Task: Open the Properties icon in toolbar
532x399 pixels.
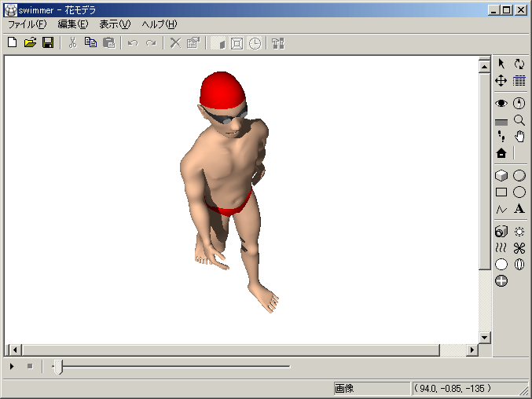Action: 193,43
